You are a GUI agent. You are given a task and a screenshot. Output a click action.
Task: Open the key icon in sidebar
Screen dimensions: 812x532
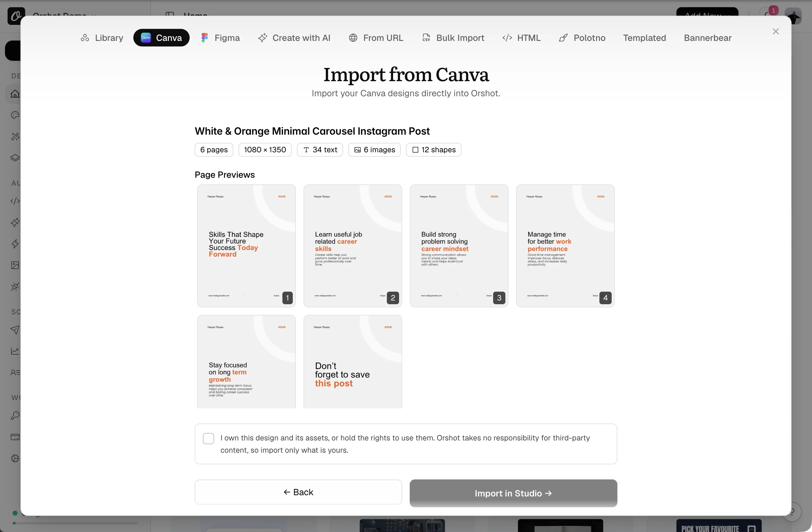pos(15,416)
